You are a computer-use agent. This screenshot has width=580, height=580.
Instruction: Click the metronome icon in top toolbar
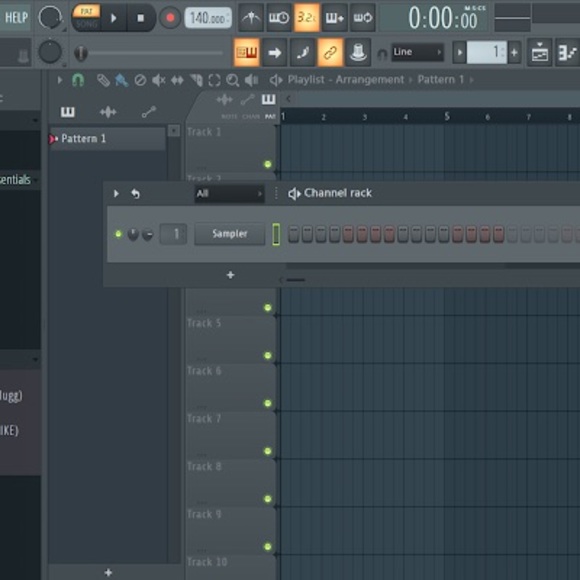(251, 17)
